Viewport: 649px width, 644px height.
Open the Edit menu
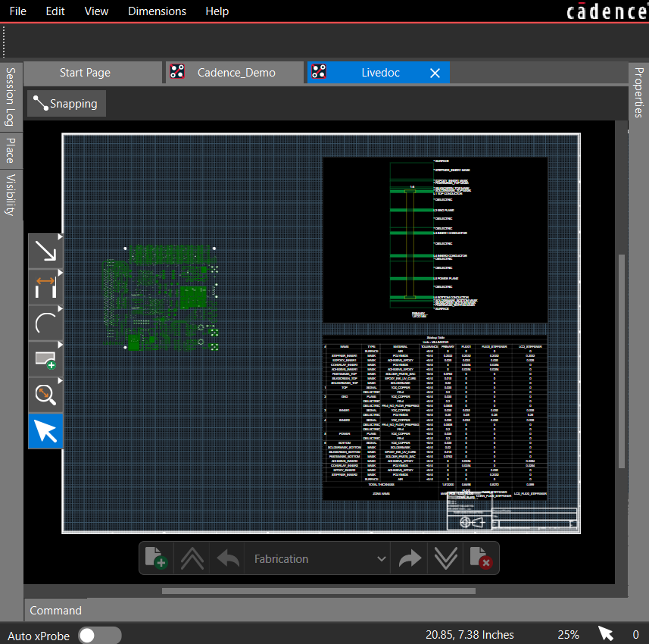[x=55, y=11]
